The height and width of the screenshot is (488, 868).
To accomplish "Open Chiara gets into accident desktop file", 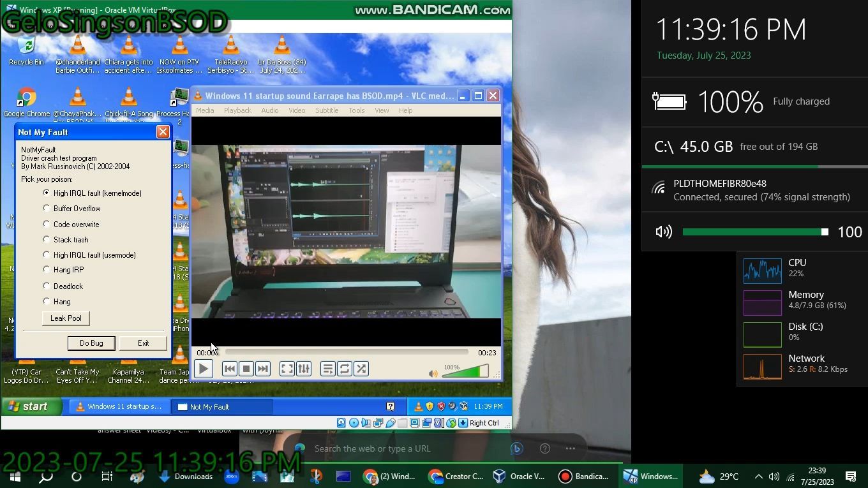I will coord(128,54).
